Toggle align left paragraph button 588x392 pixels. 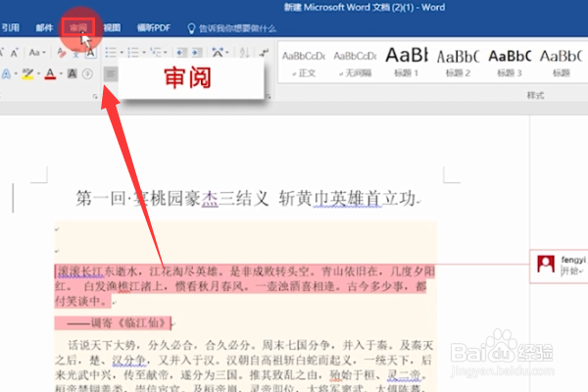[x=111, y=74]
